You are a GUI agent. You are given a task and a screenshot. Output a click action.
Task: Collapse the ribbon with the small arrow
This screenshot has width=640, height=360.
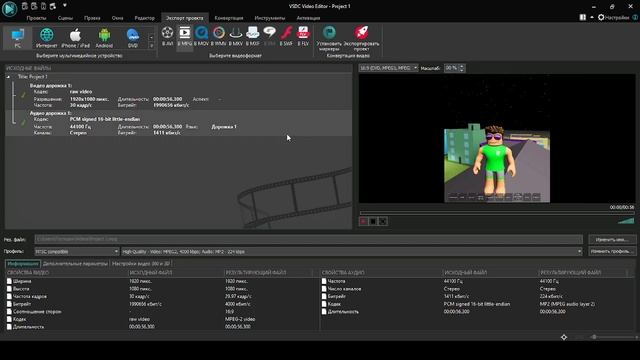point(592,18)
